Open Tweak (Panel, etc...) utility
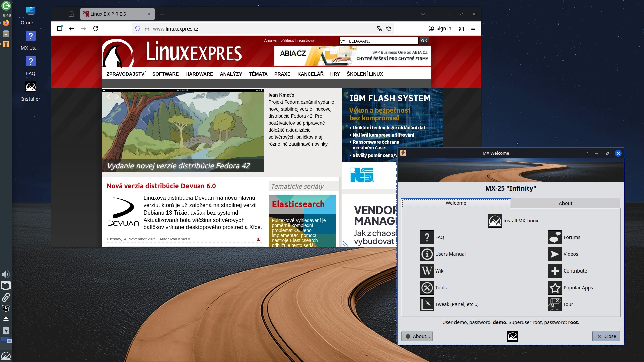Image resolution: width=644 pixels, height=362 pixels. 427,304
